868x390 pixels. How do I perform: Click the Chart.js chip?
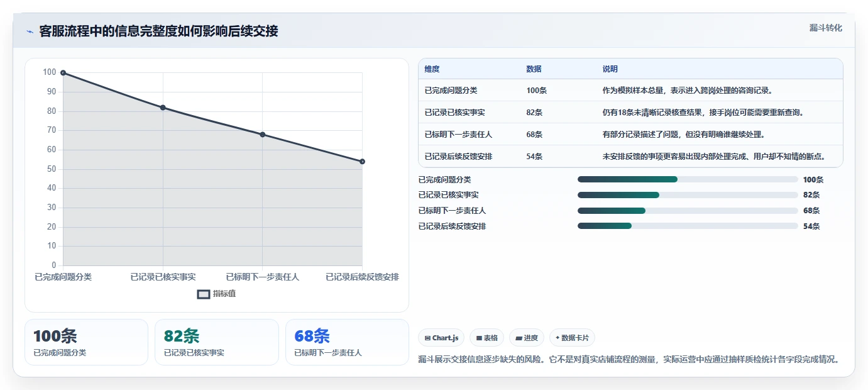(441, 338)
